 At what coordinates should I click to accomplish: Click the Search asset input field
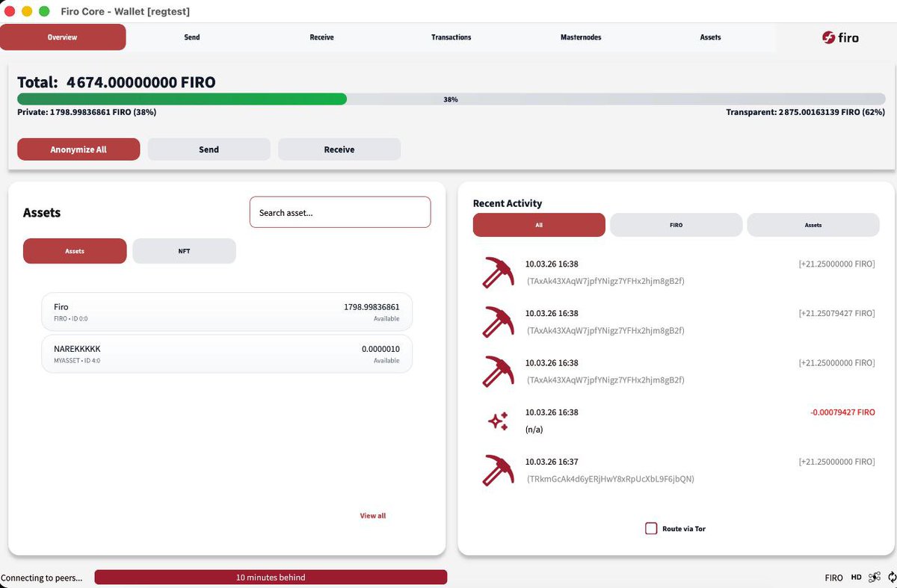[340, 212]
